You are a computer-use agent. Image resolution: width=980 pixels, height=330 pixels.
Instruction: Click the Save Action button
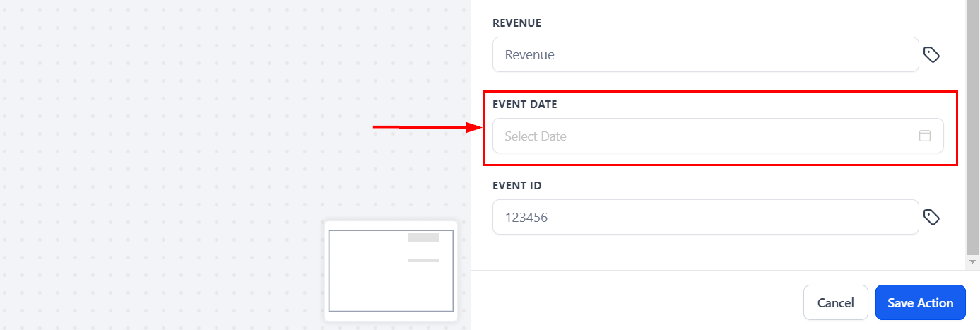click(920, 303)
